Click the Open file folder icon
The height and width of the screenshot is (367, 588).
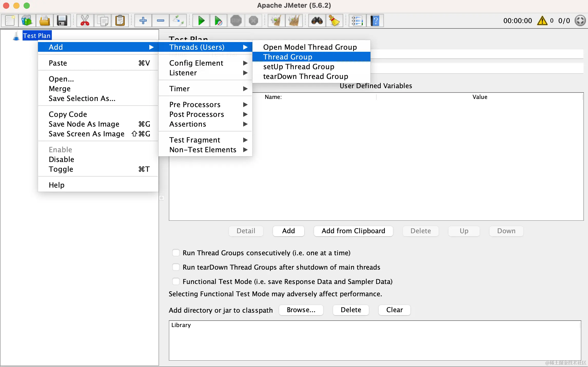pos(44,21)
